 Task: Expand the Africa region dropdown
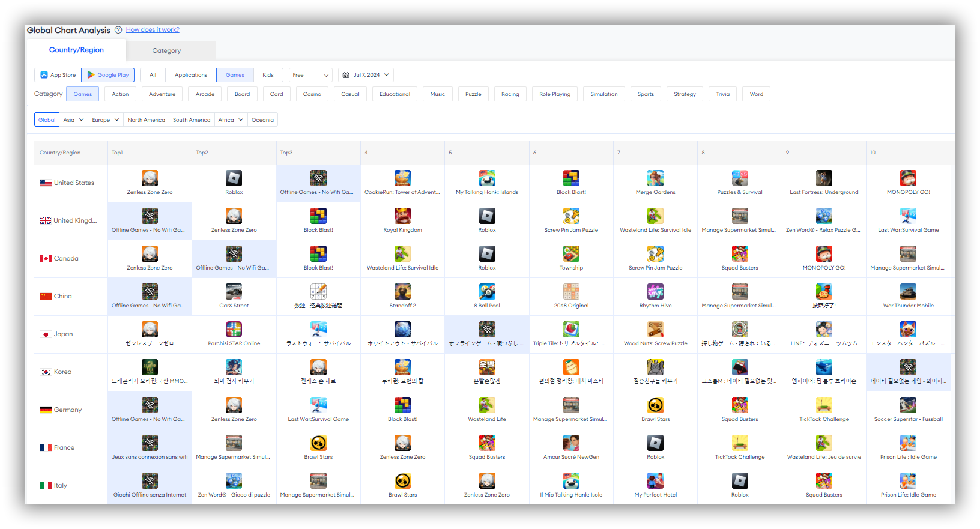click(x=231, y=120)
